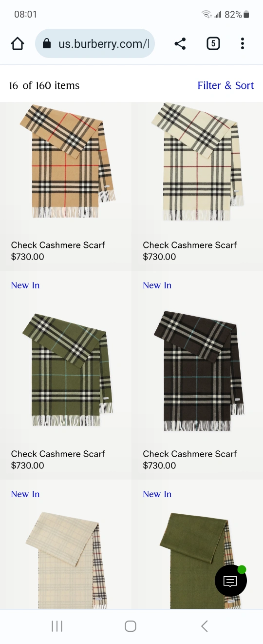Select the olive green check scarf image
Viewport: 263px width, 644px height.
[67, 370]
